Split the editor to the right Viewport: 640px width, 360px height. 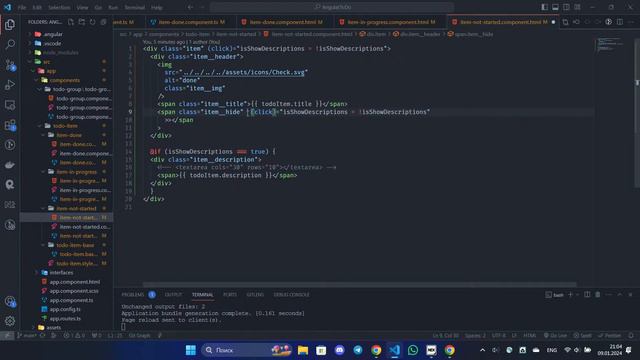pyautogui.click(x=620, y=22)
